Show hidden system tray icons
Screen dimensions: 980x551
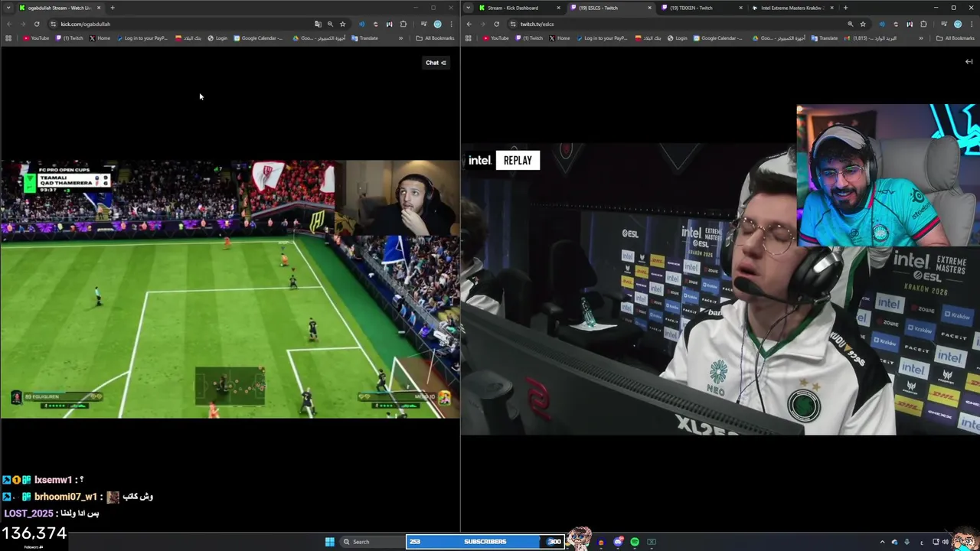(882, 542)
